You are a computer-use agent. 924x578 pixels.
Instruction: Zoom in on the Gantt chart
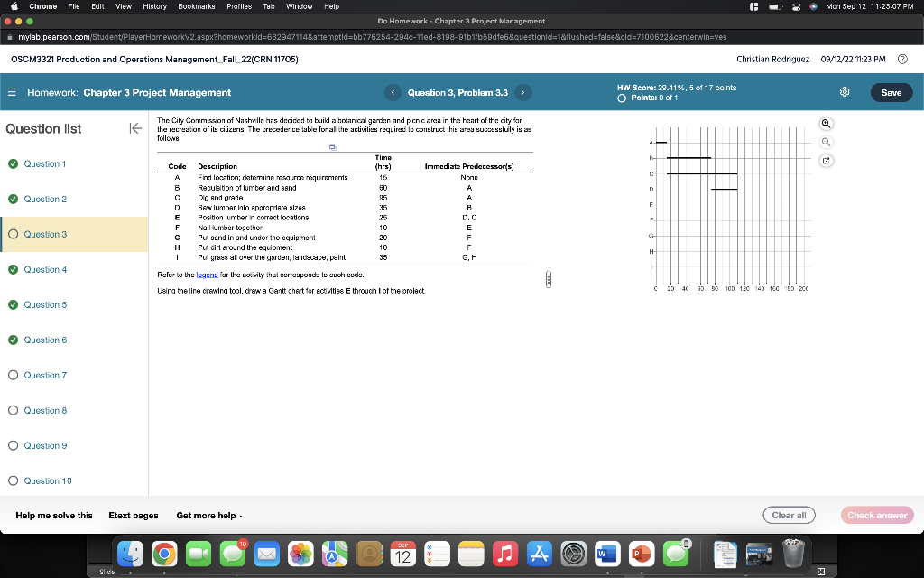[x=827, y=123]
